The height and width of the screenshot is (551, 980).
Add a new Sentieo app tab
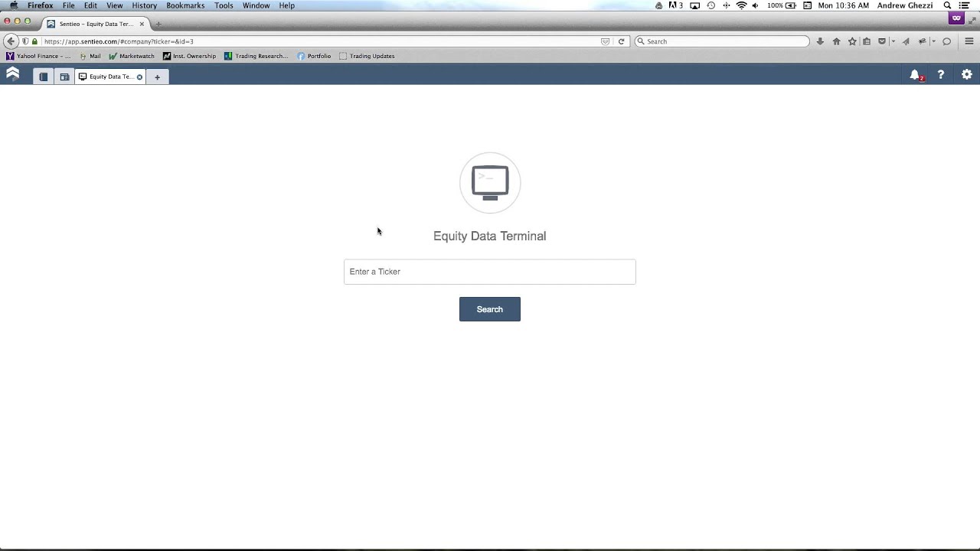point(157,77)
